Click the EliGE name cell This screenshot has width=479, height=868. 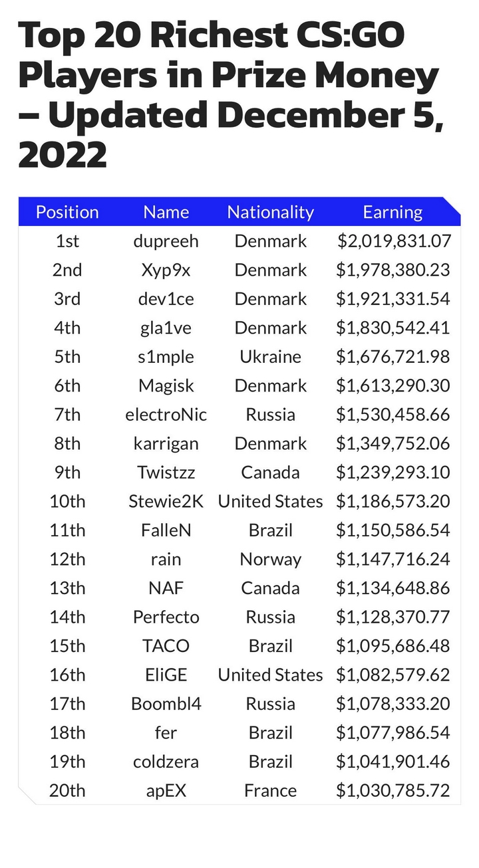point(166,675)
